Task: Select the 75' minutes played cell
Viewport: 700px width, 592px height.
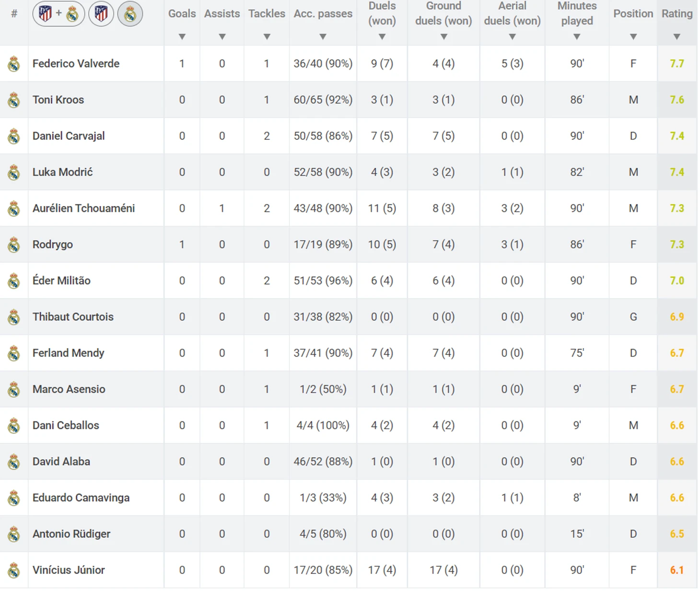Action: pyautogui.click(x=577, y=353)
